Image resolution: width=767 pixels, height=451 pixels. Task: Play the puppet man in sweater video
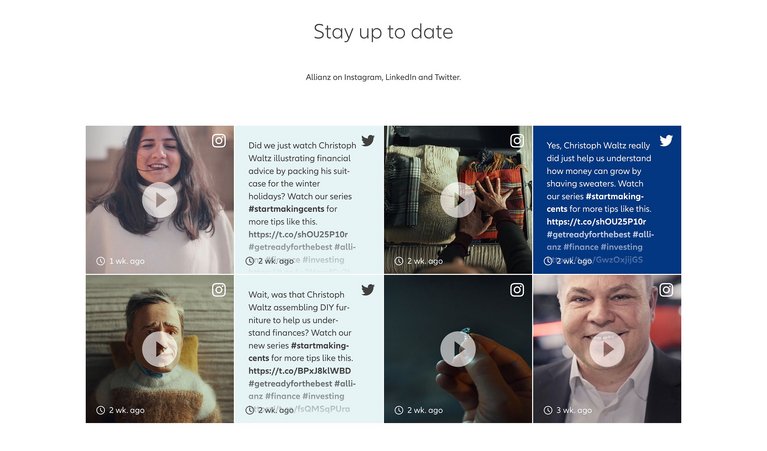click(159, 349)
